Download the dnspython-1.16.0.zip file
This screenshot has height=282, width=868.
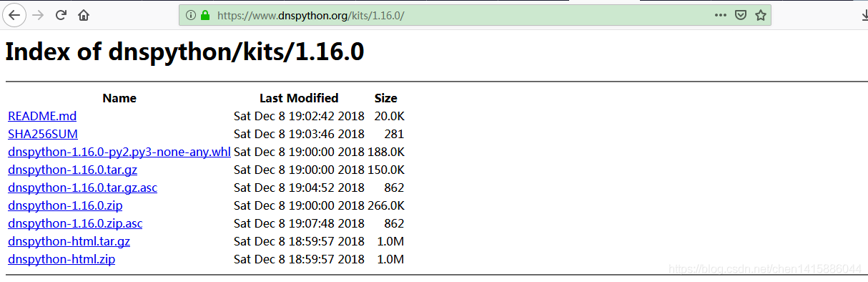pyautogui.click(x=65, y=205)
